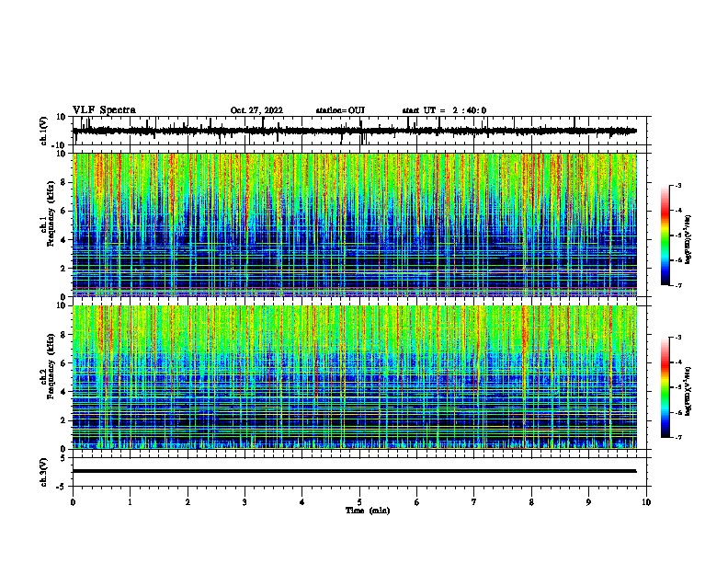Click the "-3" label on ch.2 color bar
The width and height of the screenshot is (728, 563).
[x=677, y=338]
